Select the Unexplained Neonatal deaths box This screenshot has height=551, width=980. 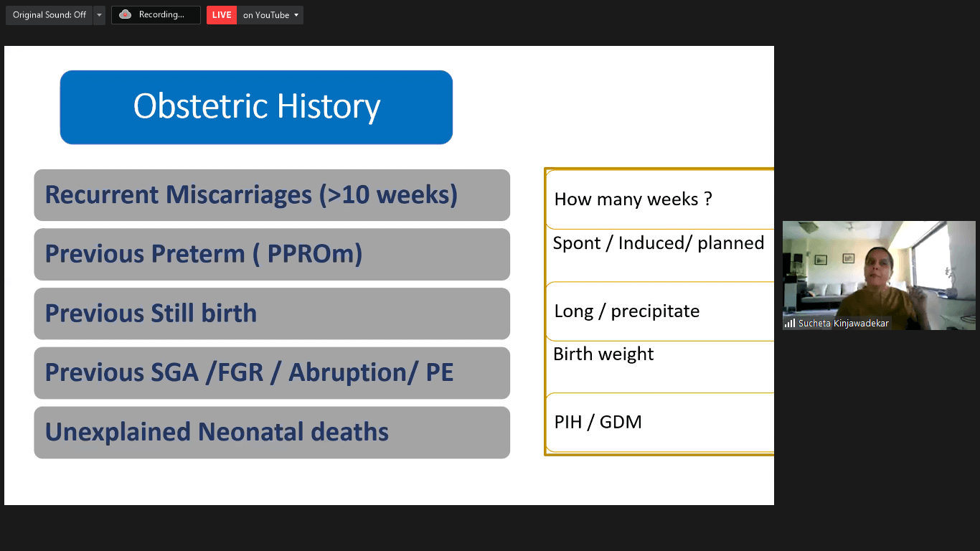(x=272, y=433)
